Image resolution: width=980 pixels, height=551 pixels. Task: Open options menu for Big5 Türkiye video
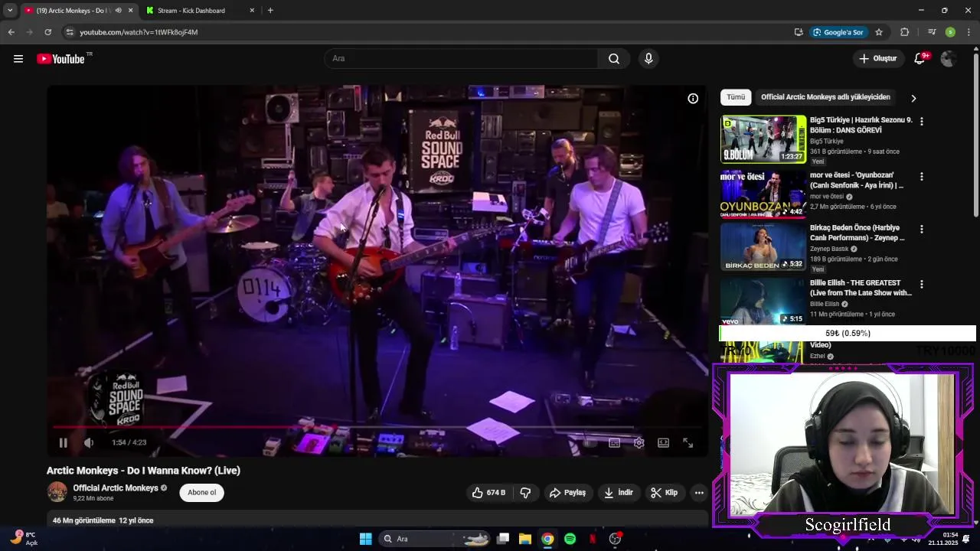click(x=922, y=122)
